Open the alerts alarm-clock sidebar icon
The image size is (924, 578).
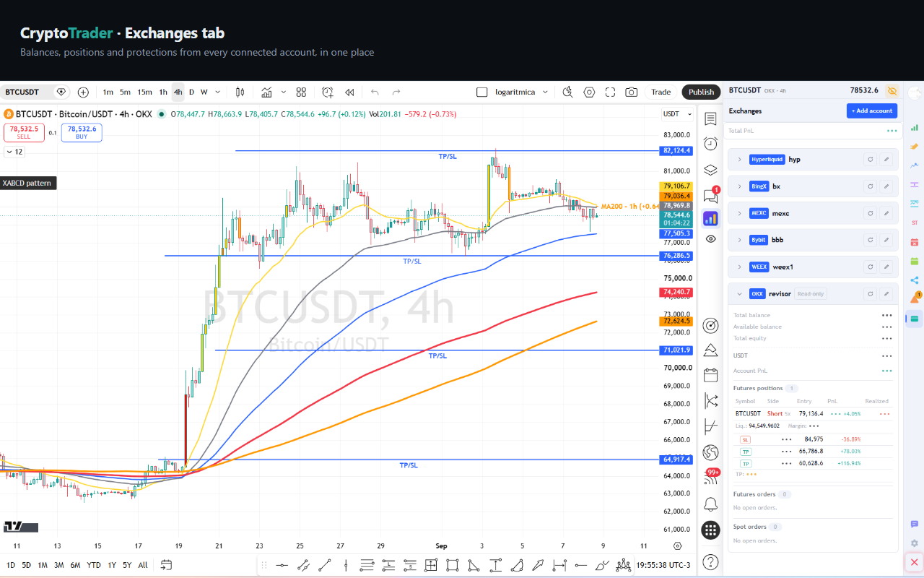710,144
